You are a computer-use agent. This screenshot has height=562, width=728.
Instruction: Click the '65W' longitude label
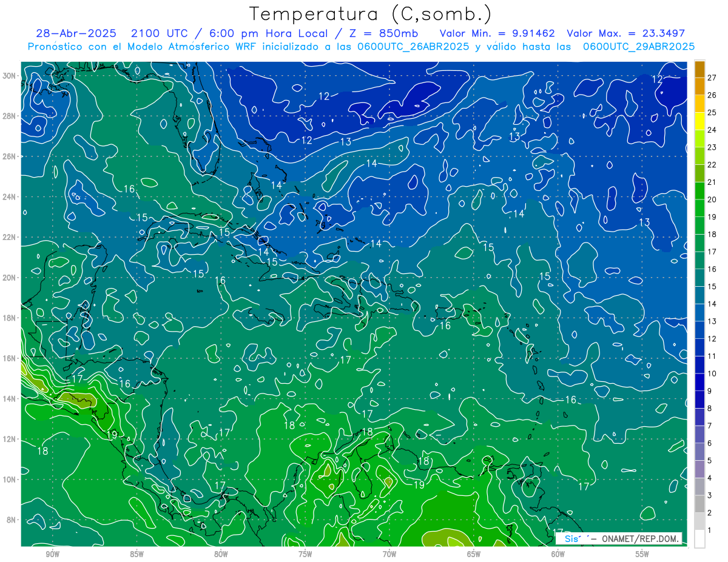474,554
